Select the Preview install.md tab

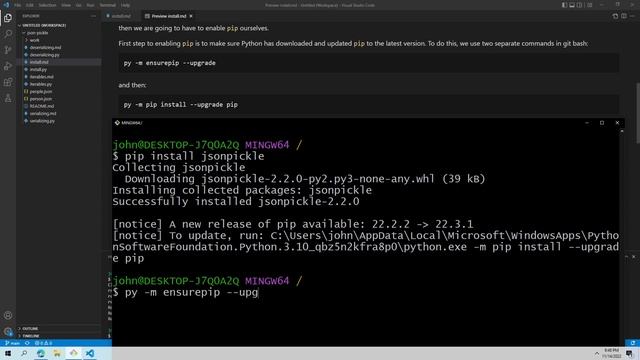point(168,16)
